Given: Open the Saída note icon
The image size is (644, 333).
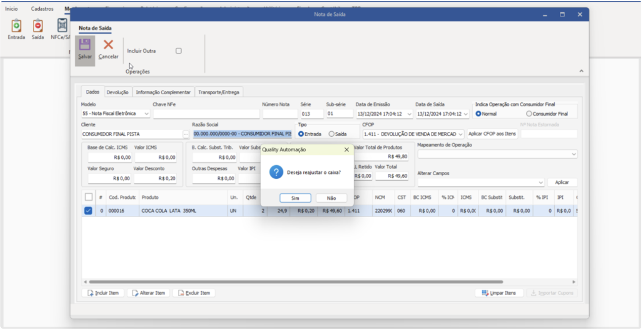Looking at the screenshot, I should tap(37, 26).
